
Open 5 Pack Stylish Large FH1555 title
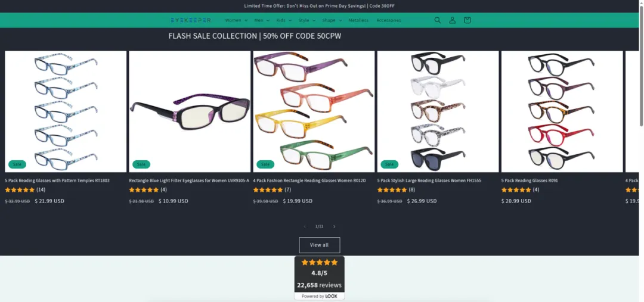tap(429, 180)
